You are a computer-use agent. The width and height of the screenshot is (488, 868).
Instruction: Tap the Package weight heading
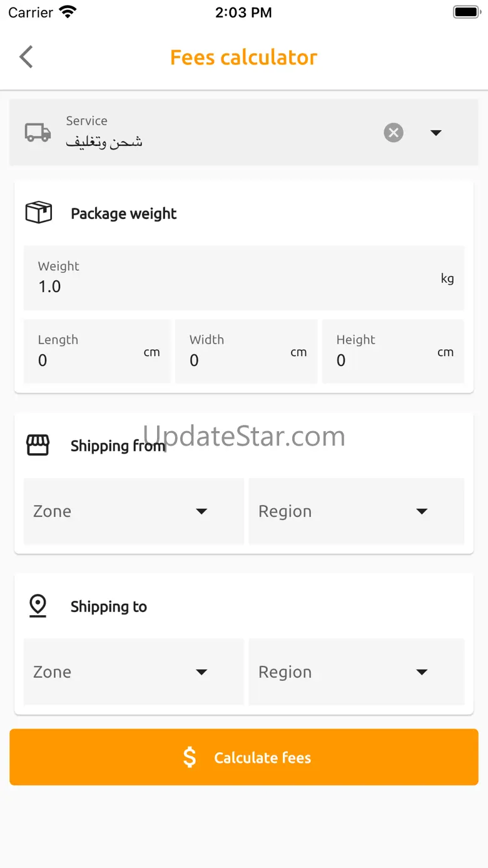click(124, 213)
